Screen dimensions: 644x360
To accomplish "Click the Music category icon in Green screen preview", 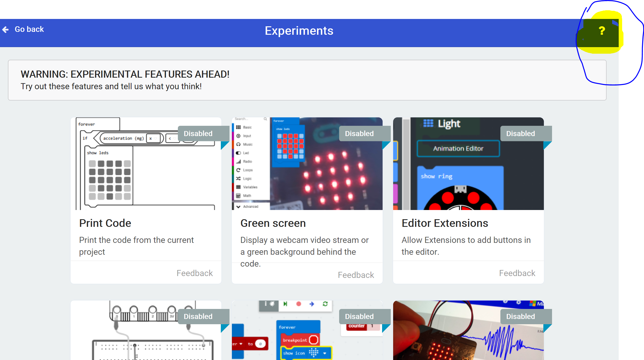I will pyautogui.click(x=238, y=144).
